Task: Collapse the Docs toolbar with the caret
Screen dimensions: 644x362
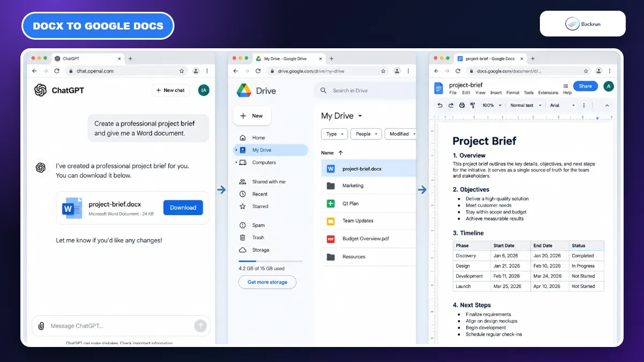Action: (x=607, y=106)
